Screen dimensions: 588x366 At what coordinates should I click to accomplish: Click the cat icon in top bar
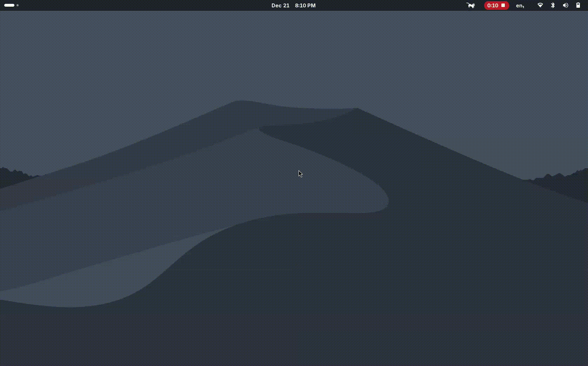click(x=470, y=5)
